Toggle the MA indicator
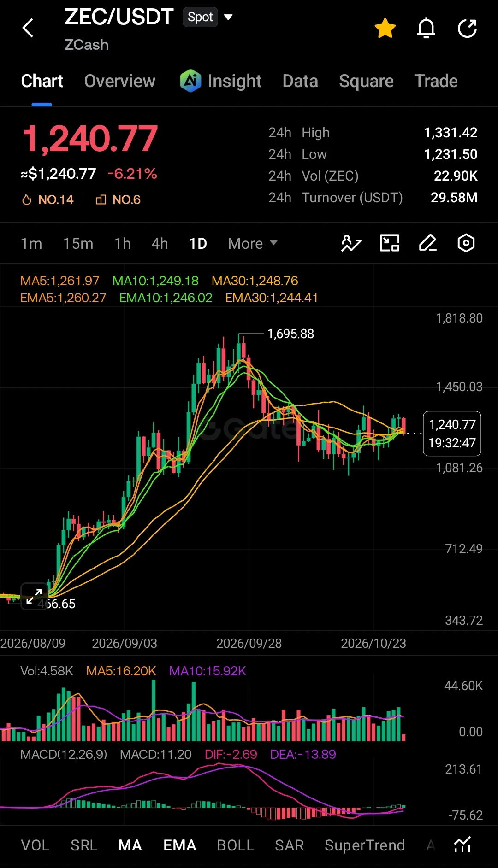 click(x=130, y=845)
